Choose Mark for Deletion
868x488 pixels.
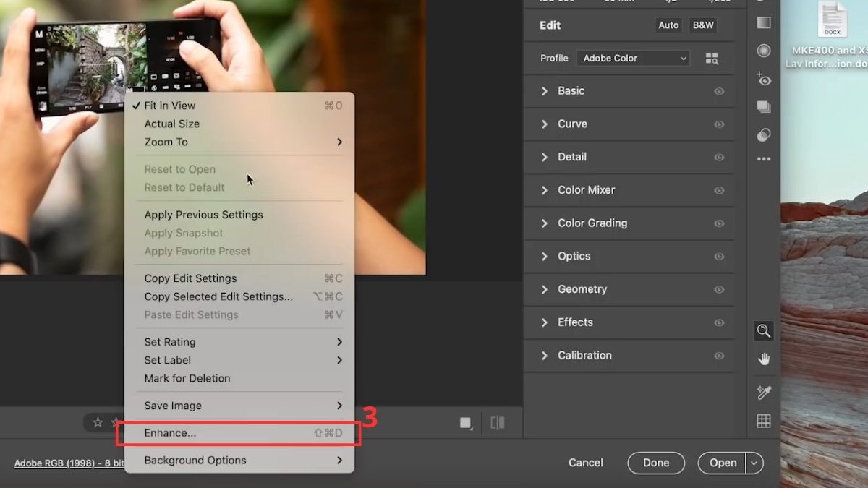(239, 378)
